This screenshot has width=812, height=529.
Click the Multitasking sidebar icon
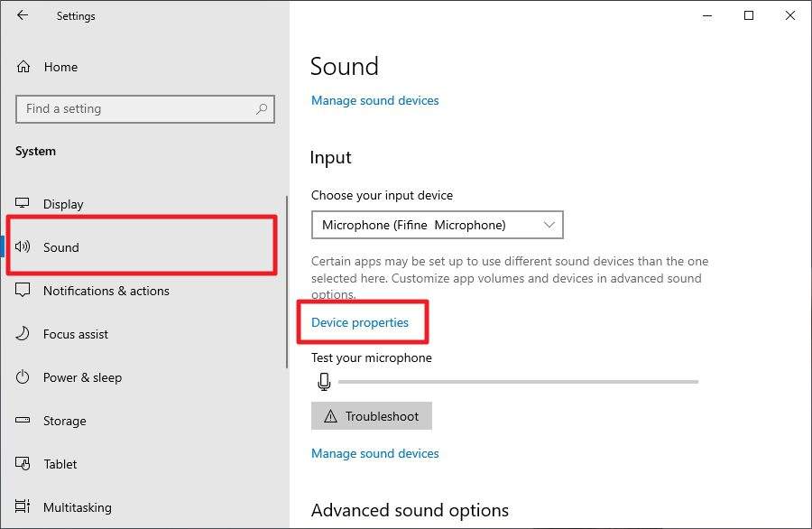click(x=24, y=507)
